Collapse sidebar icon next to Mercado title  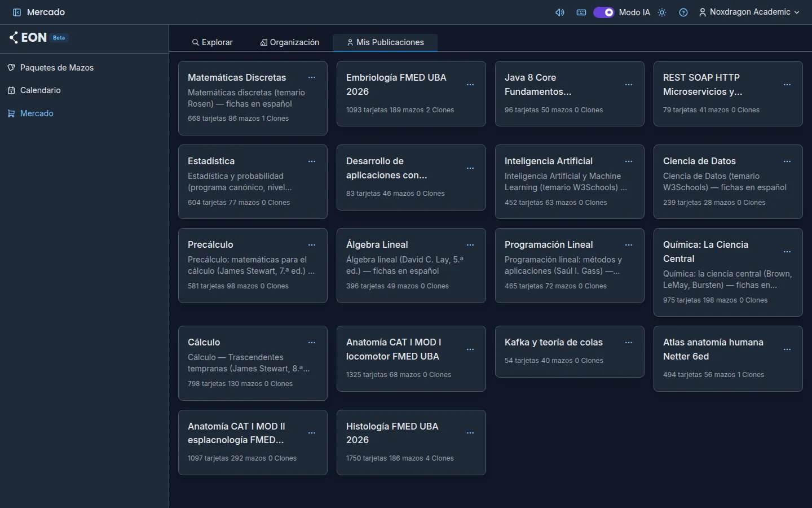click(x=17, y=12)
